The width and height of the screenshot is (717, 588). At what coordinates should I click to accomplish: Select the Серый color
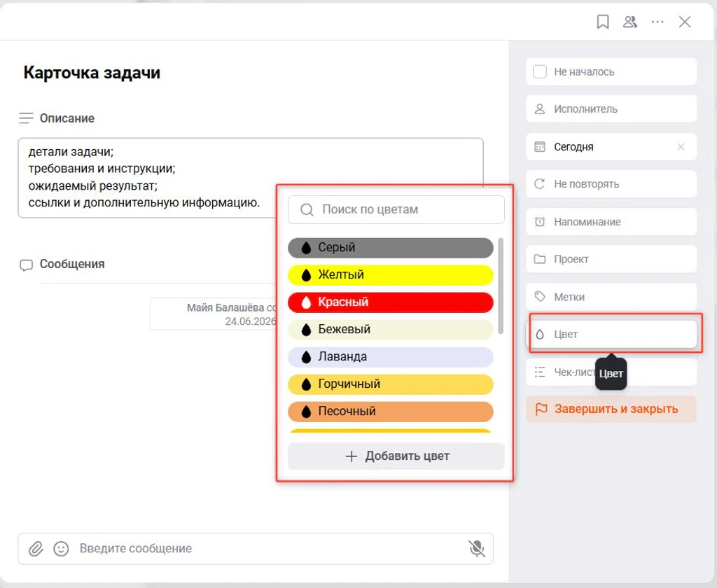tap(391, 248)
